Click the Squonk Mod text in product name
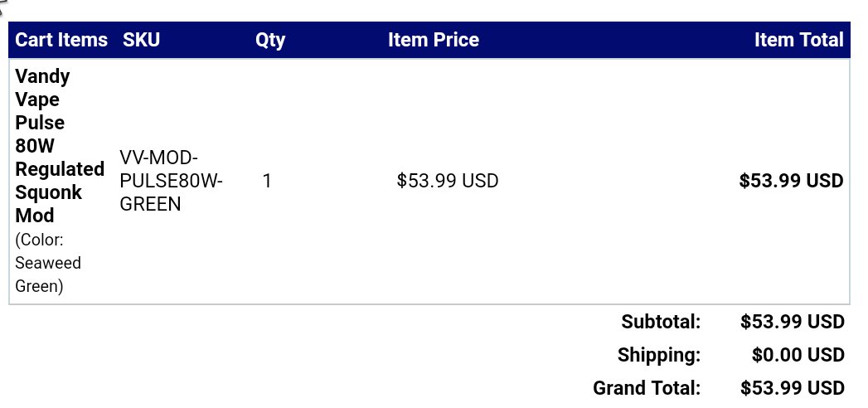Viewport: 868px width, 408px height. (x=49, y=204)
